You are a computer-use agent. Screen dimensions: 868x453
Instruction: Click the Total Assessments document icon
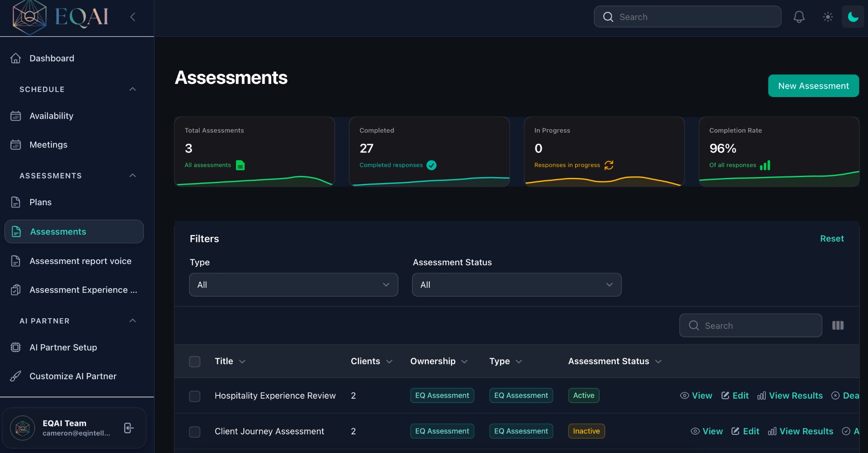coord(240,165)
